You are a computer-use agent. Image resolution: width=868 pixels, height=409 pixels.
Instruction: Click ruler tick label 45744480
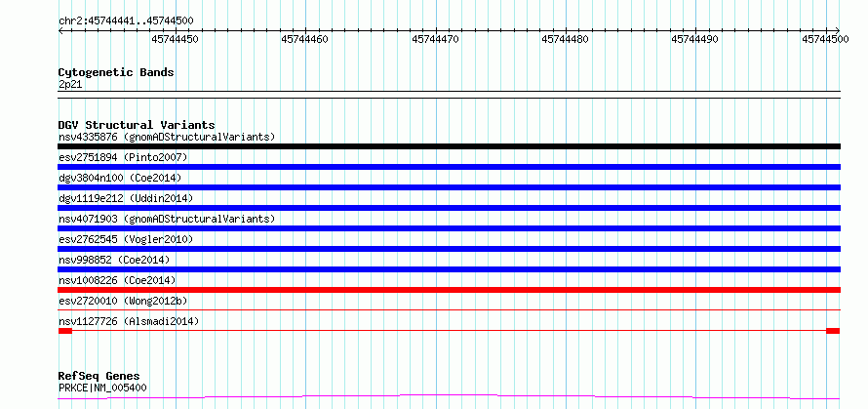click(565, 39)
